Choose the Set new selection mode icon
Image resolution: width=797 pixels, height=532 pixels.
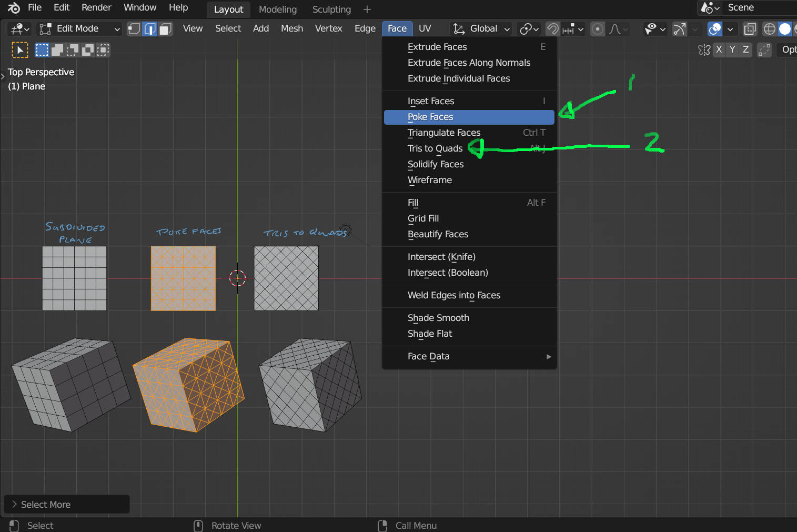[x=42, y=50]
